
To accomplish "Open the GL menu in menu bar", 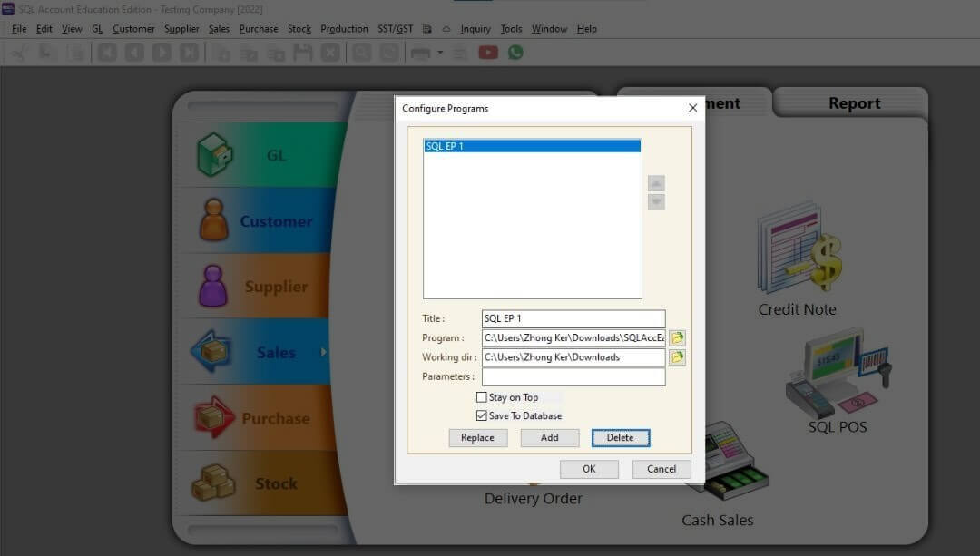I will pos(97,29).
